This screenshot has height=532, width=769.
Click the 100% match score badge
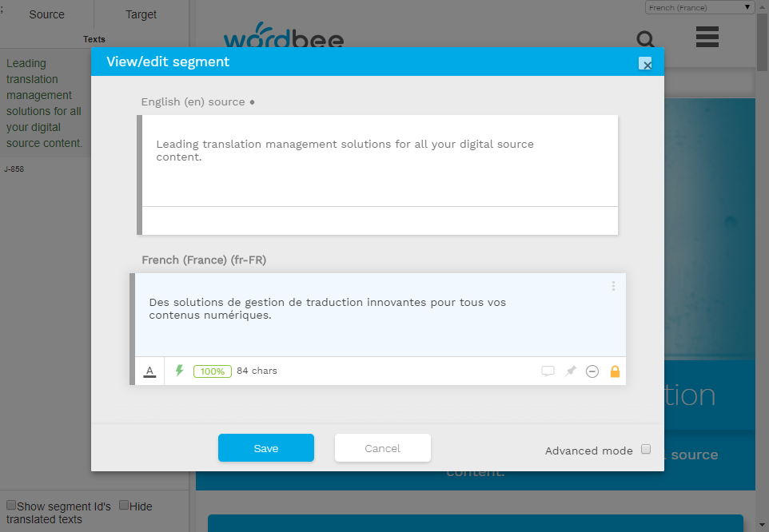213,371
